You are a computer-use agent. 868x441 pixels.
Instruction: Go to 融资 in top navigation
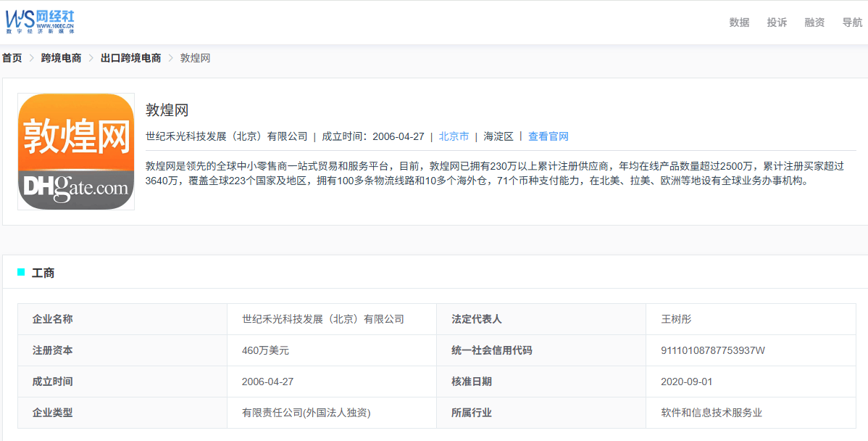coord(814,22)
